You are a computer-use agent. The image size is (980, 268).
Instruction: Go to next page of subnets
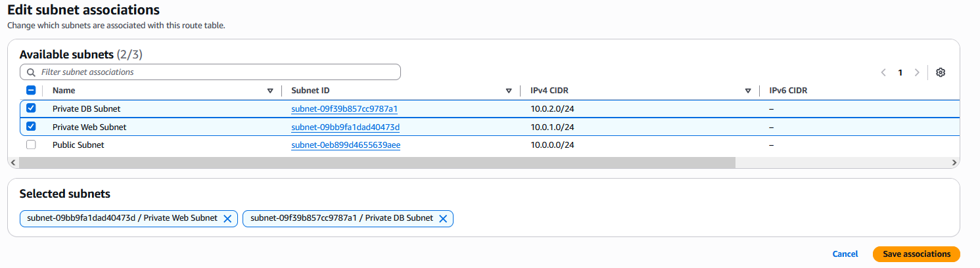[x=917, y=72]
